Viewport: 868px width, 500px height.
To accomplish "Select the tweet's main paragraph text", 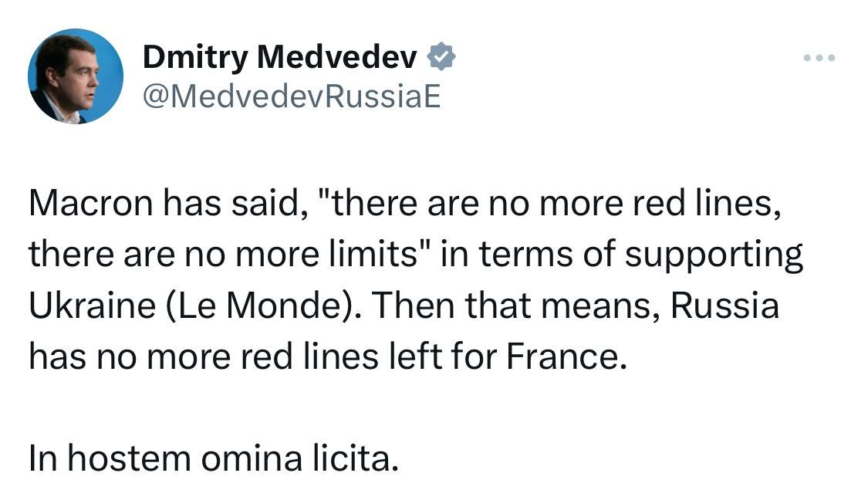I will pos(415,279).
